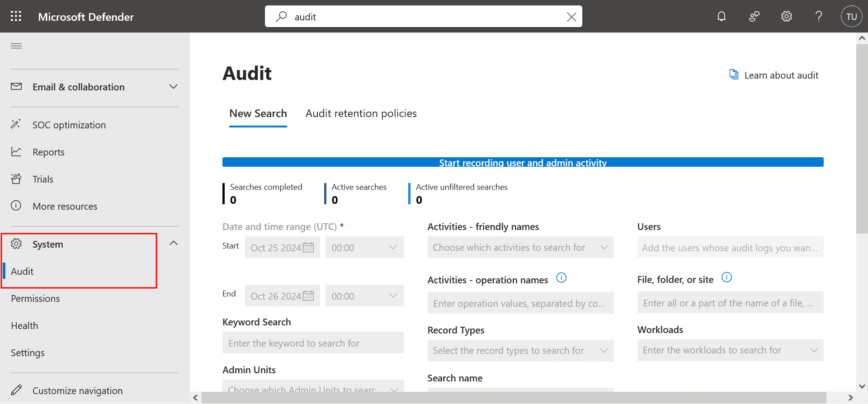Screen dimensions: 868x404
Task: Open the End date calendar picker
Action: 308,296
